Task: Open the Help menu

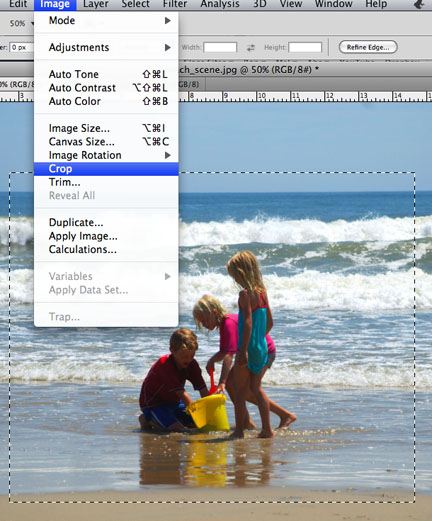Action: [x=376, y=4]
